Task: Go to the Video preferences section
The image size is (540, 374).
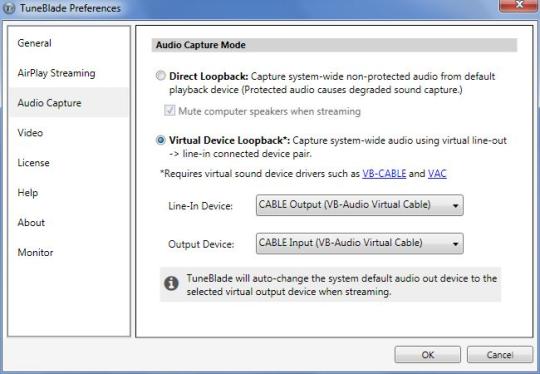Action: pos(30,133)
